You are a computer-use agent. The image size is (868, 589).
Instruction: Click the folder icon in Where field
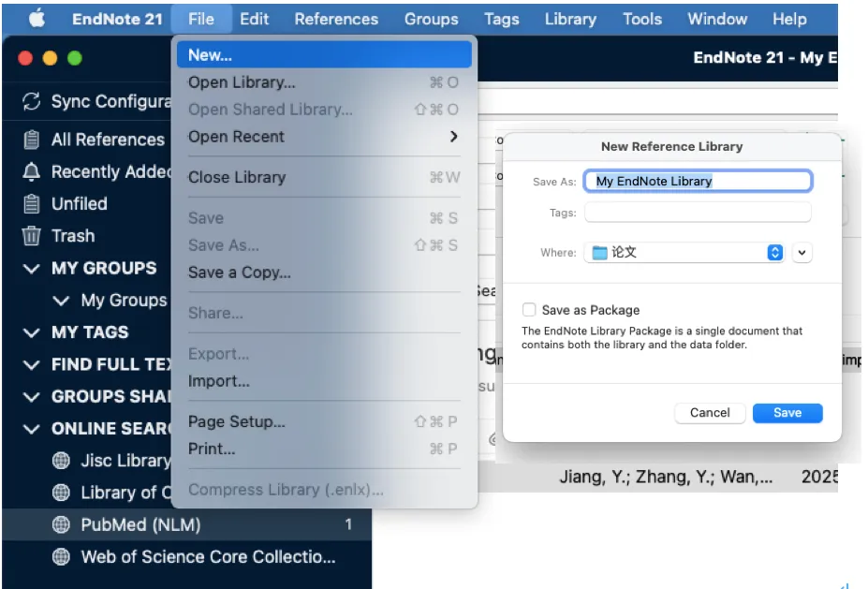click(599, 253)
